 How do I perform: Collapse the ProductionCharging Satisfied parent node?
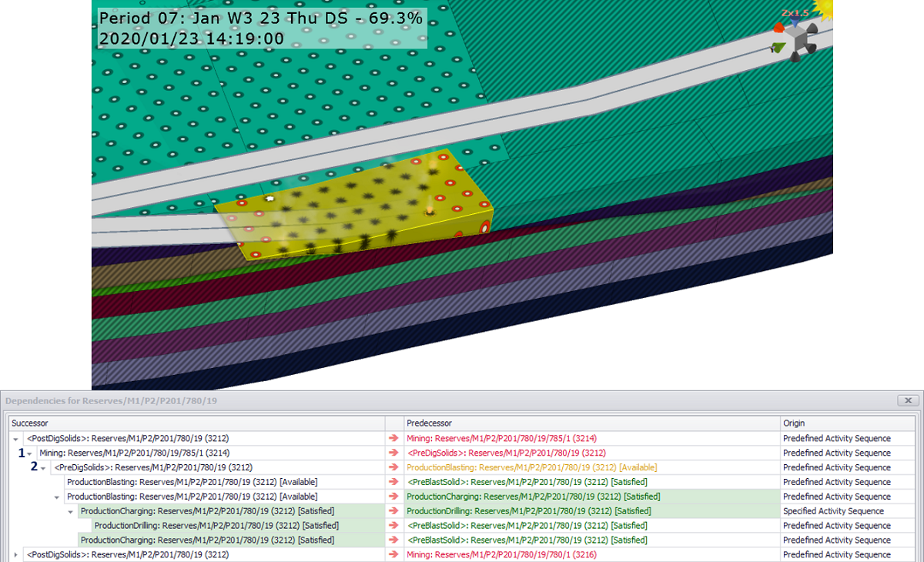(71, 511)
